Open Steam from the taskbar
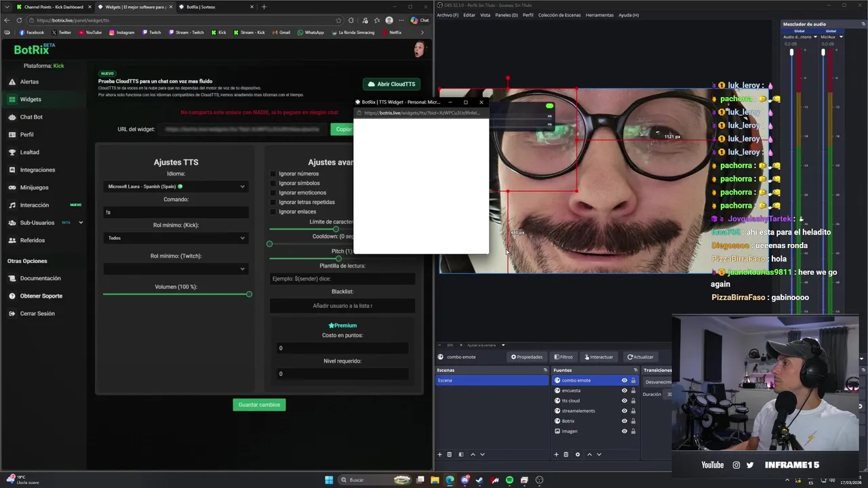 click(479, 480)
